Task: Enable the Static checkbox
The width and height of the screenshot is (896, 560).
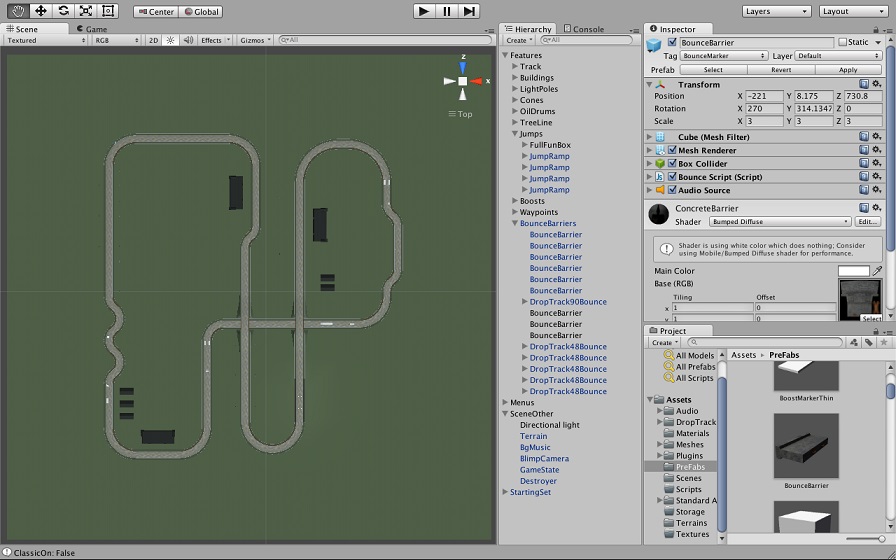Action: coord(842,42)
